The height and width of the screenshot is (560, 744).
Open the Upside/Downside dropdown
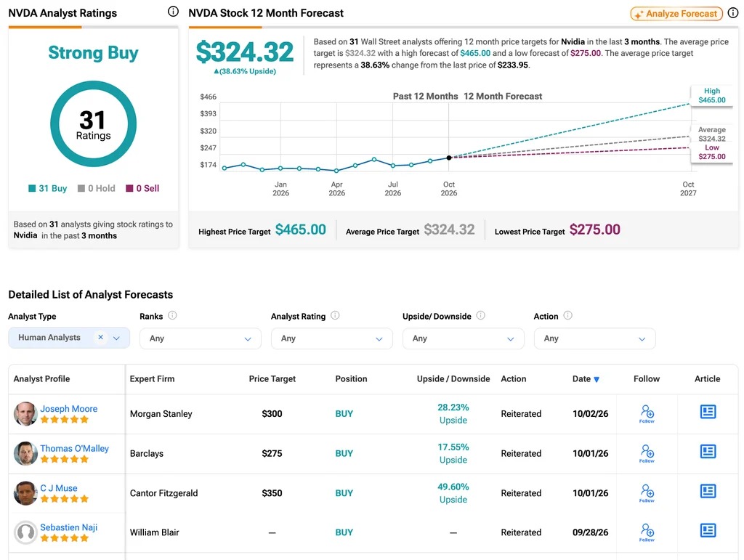[x=463, y=338]
